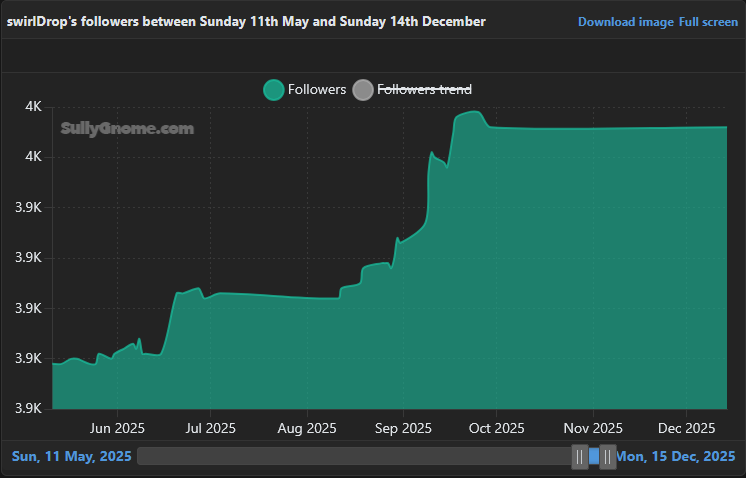746x478 pixels.
Task: Click the Download image link
Action: coord(626,22)
